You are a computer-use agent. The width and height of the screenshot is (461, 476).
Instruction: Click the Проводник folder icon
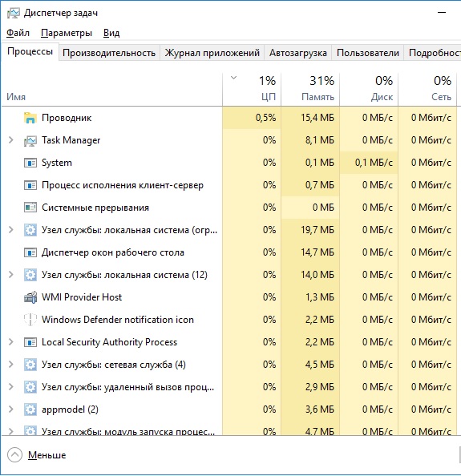coord(30,118)
